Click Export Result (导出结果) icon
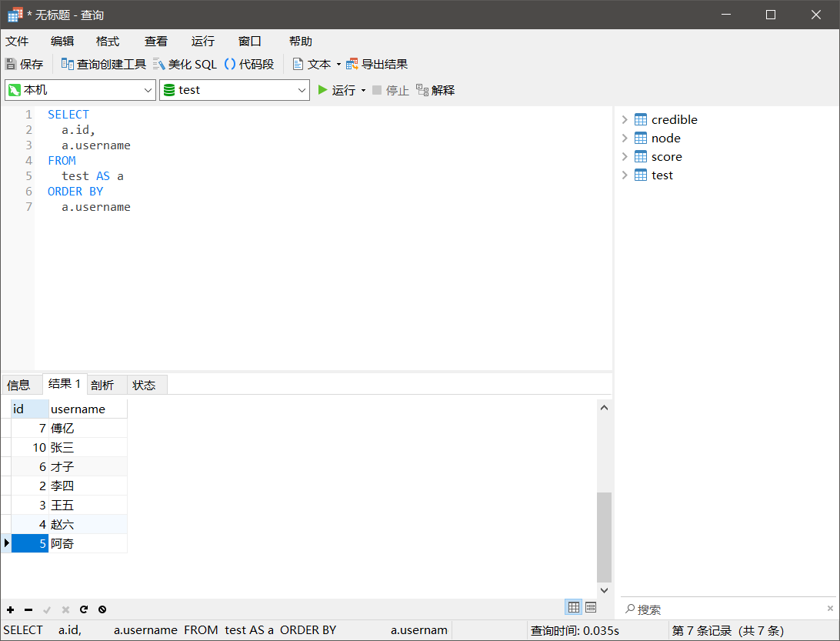Image resolution: width=840 pixels, height=641 pixels. pos(352,65)
